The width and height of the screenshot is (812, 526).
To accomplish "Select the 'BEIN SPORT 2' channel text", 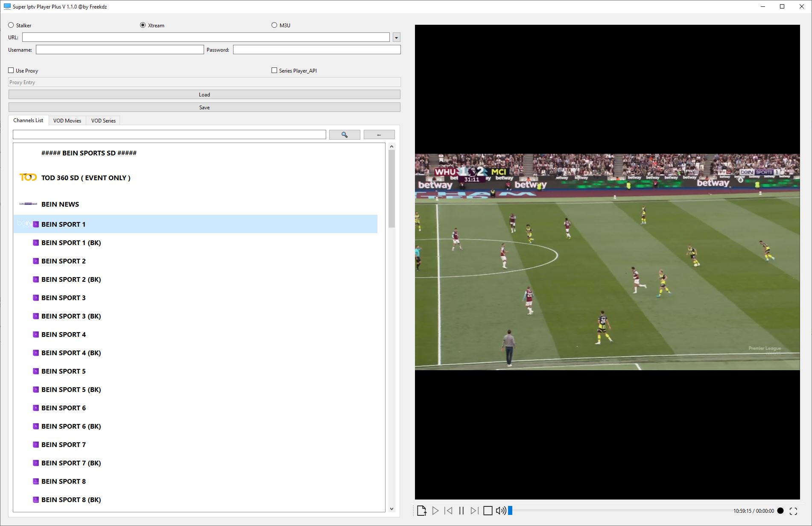I will [x=63, y=261].
